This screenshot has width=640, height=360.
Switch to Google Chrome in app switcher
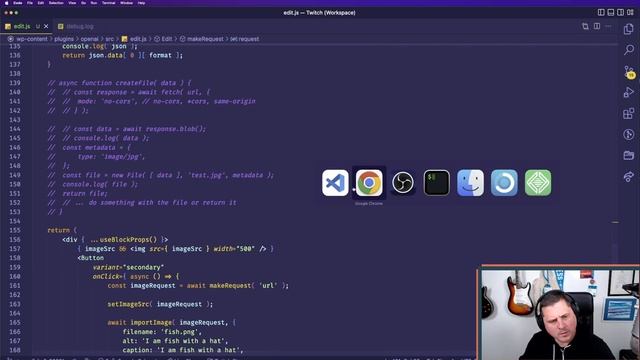369,183
